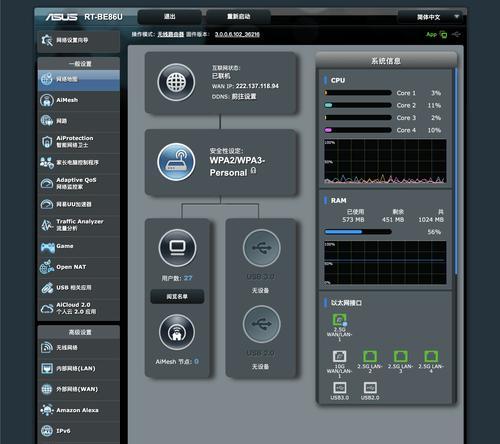Open the clients monitor icon
Screen dimensions: 500x444
click(177, 248)
